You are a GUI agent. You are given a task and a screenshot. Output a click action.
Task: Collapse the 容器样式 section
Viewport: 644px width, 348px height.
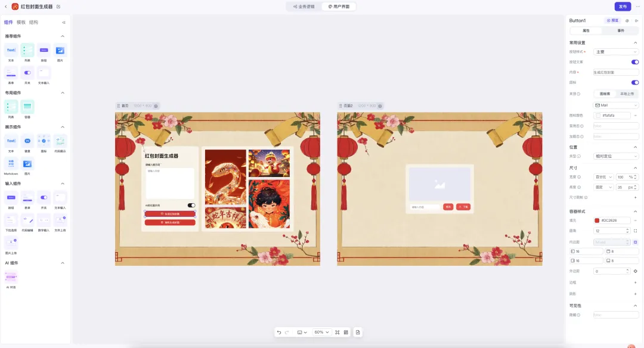coord(636,212)
